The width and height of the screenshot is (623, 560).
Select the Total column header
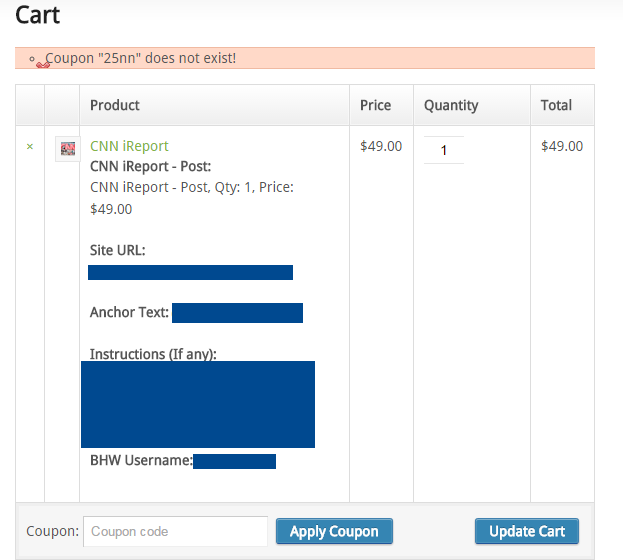pyautogui.click(x=556, y=105)
